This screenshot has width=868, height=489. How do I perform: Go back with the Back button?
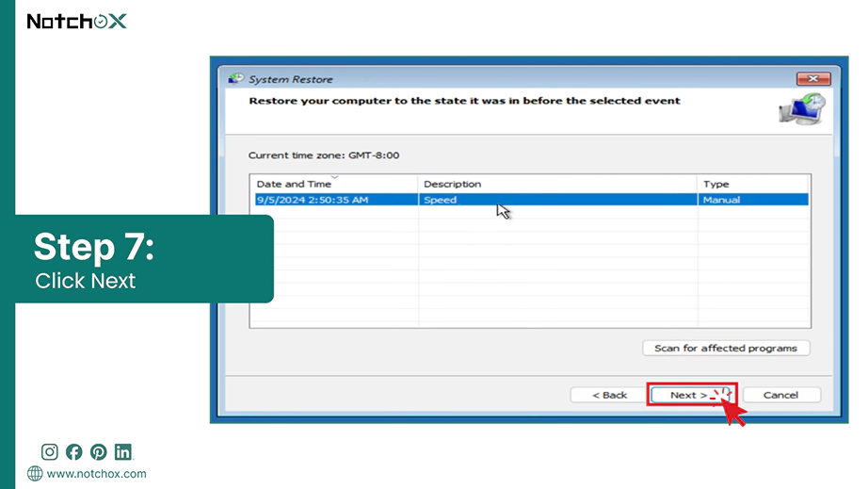click(609, 395)
